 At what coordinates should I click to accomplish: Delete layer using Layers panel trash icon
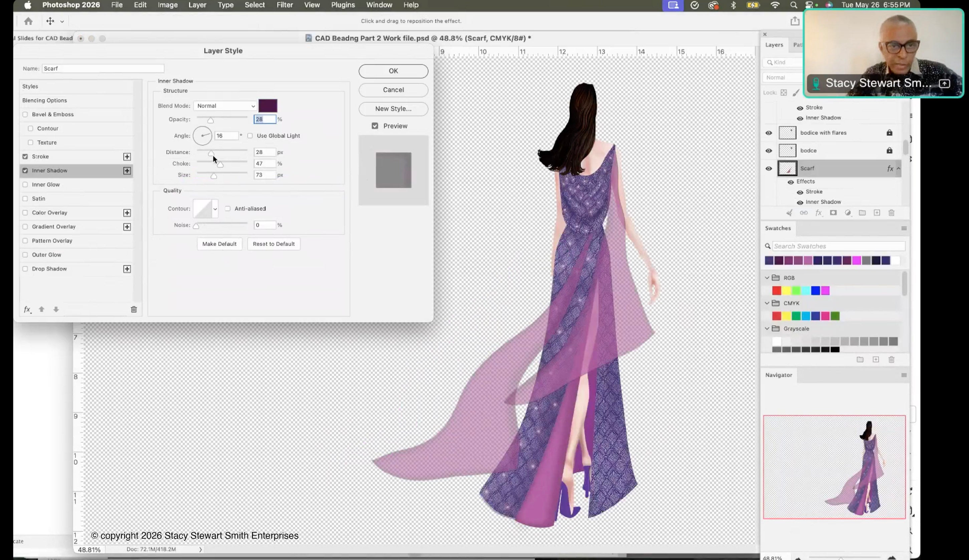point(891,213)
